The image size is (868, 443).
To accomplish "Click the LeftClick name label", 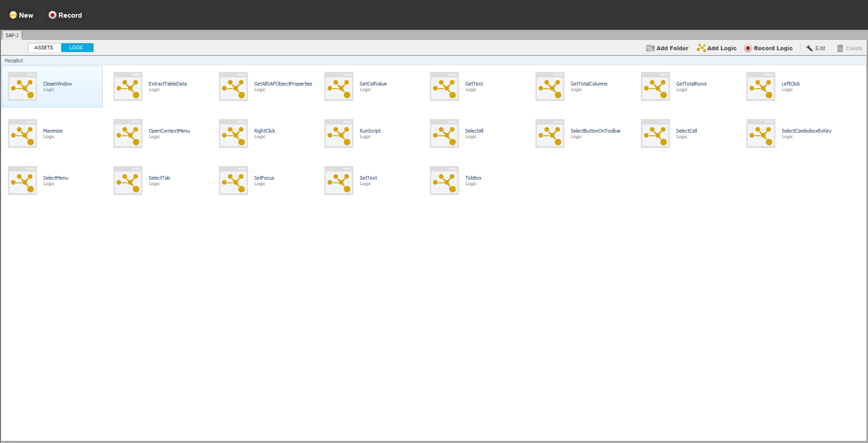I will click(x=791, y=84).
